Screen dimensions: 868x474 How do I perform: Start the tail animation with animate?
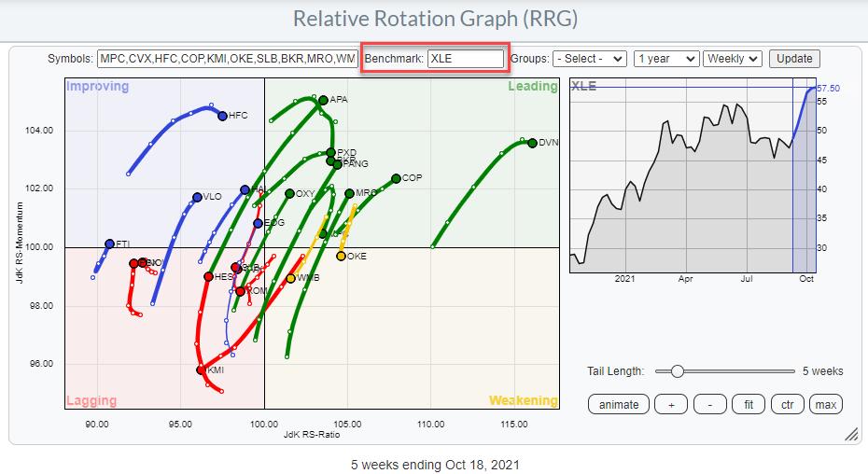[619, 404]
